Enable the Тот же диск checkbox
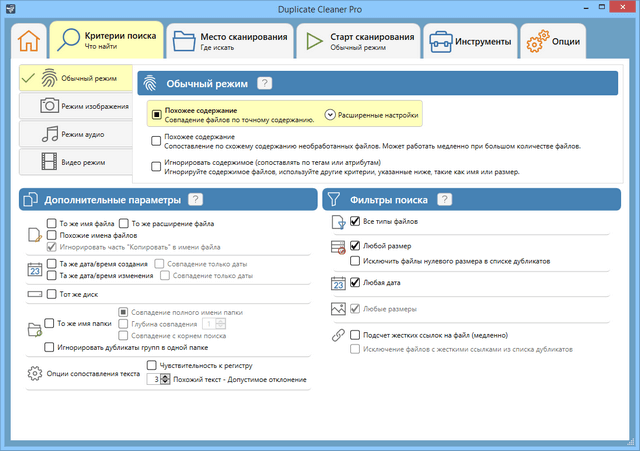The height and width of the screenshot is (451, 640). (52, 295)
